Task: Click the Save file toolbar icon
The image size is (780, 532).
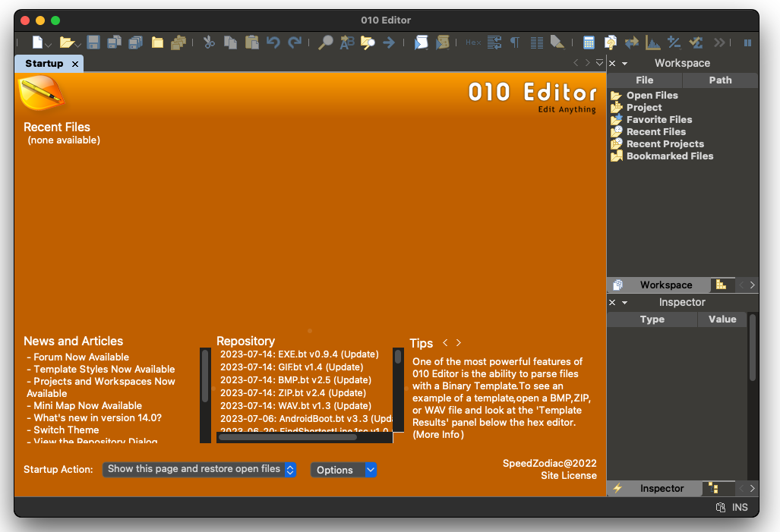Action: (x=93, y=42)
